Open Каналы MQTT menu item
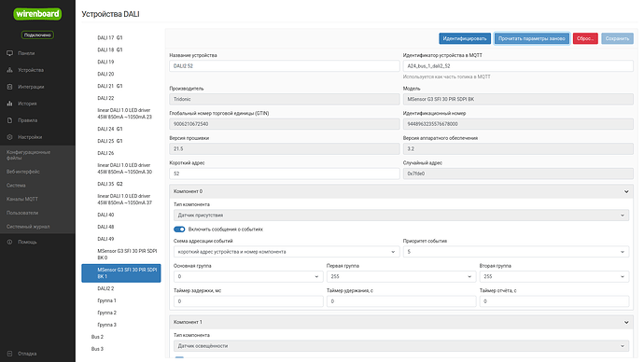Image resolution: width=644 pixels, height=362 pixels. tap(22, 199)
